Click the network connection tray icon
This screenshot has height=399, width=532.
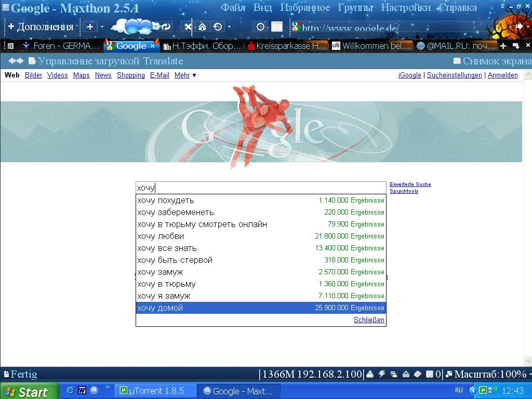493,390
